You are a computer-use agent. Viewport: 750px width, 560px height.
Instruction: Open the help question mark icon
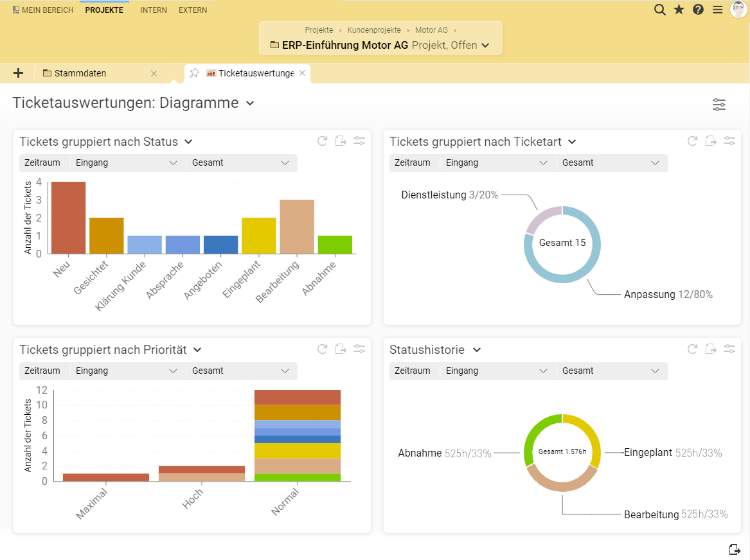point(698,10)
